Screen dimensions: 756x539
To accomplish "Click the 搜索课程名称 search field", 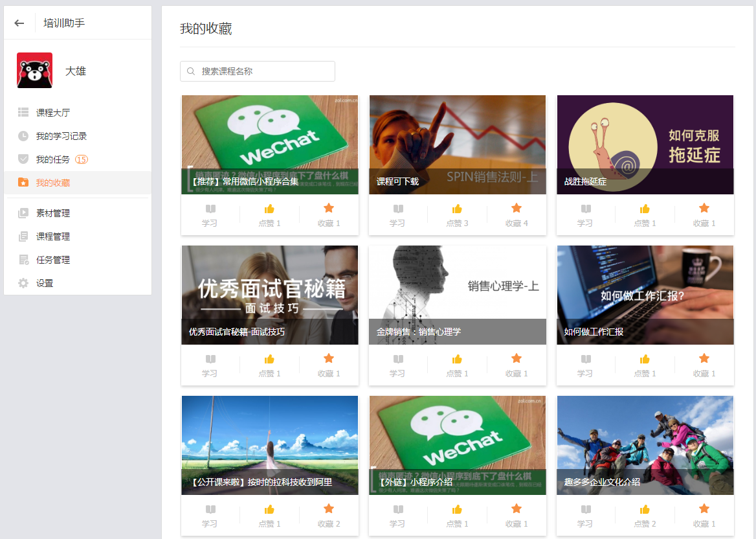I will pos(258,71).
